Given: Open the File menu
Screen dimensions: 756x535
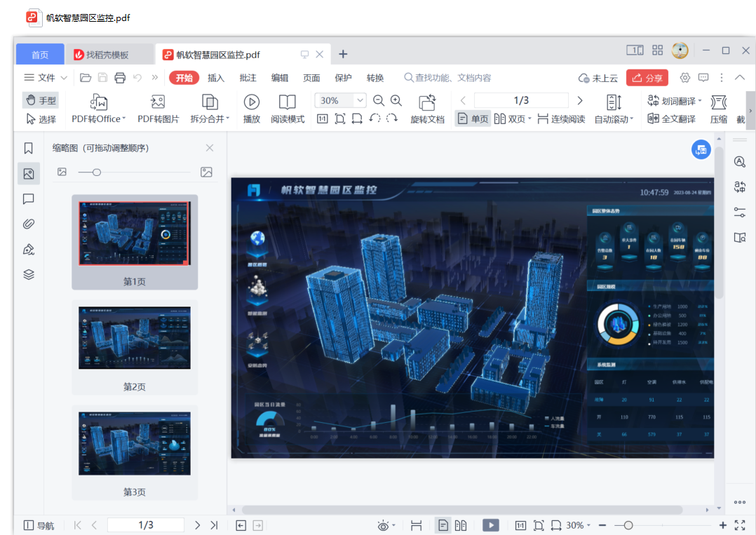Looking at the screenshot, I should click(46, 78).
